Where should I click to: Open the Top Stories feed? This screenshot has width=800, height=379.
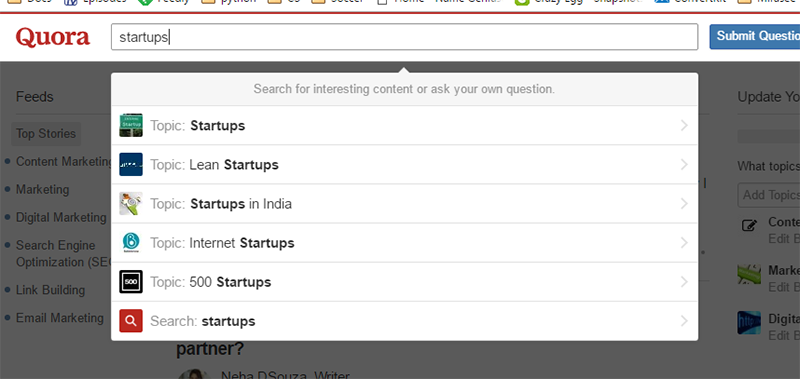(46, 134)
